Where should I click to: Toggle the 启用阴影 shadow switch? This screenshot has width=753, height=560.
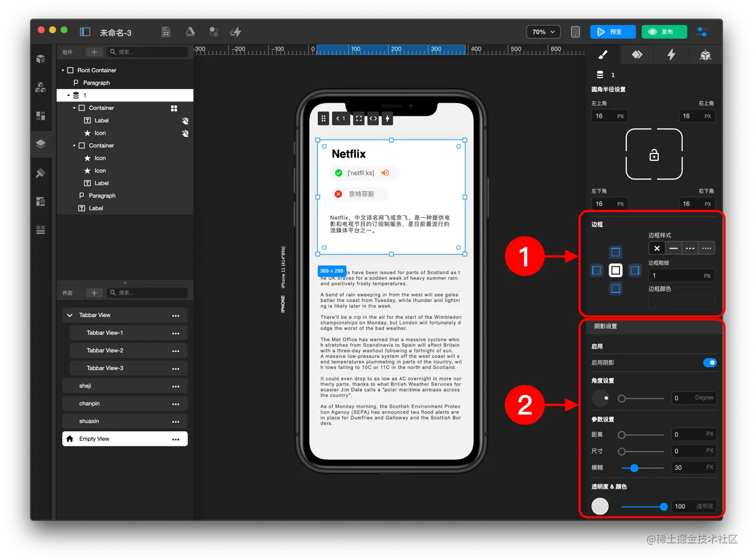click(x=710, y=363)
